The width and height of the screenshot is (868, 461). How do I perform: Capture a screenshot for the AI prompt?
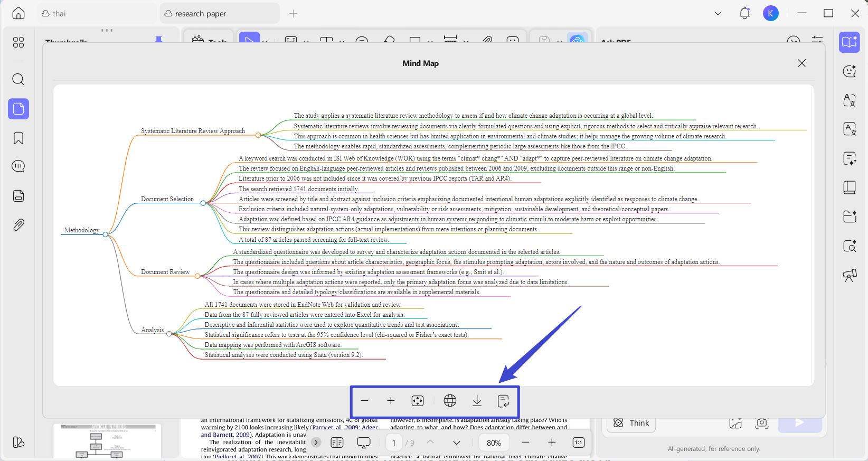[761, 423]
